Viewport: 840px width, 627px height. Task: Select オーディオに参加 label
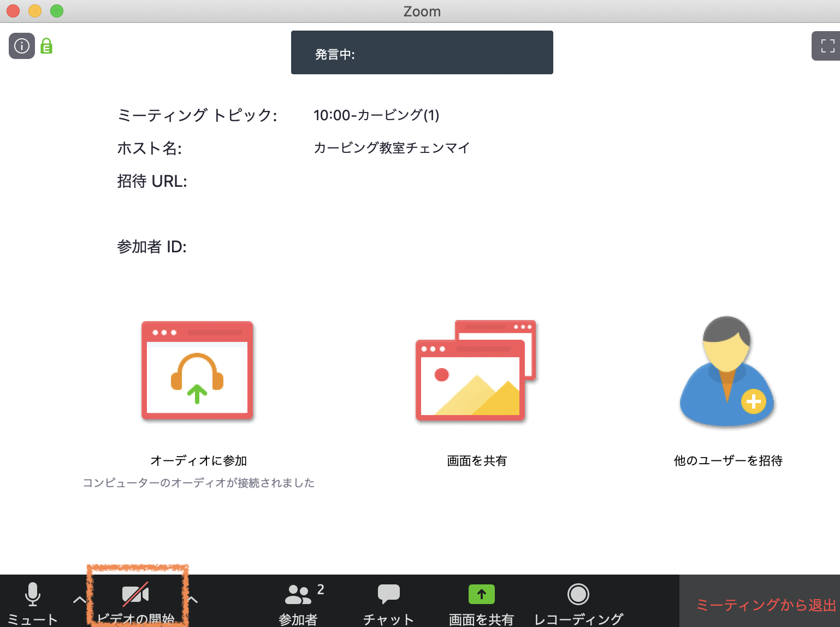click(x=199, y=461)
